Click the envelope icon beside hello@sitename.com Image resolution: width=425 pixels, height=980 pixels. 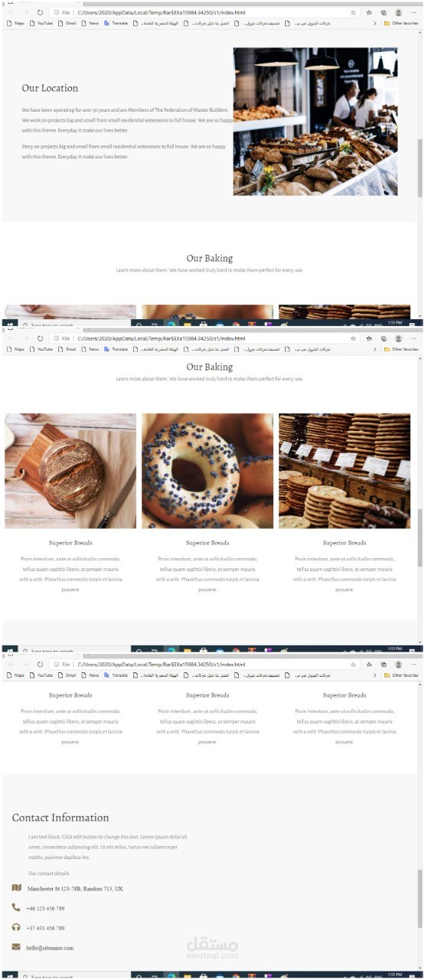pyautogui.click(x=16, y=947)
